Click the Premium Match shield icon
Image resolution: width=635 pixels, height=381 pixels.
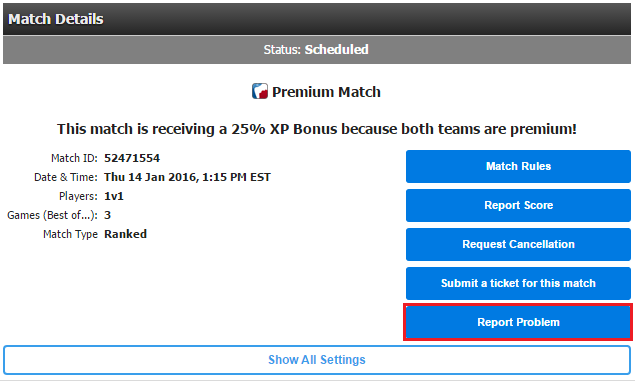260,92
